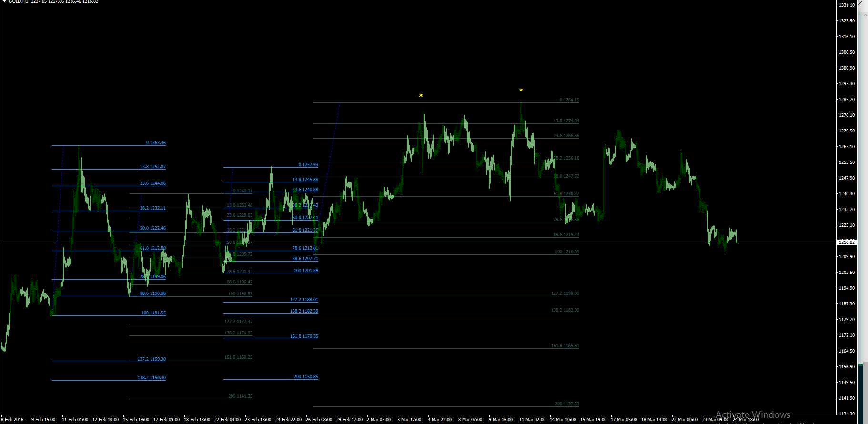The image size is (868, 424).
Task: Select the Fibonacci level label "13.8 1252.07"
Action: tap(153, 167)
